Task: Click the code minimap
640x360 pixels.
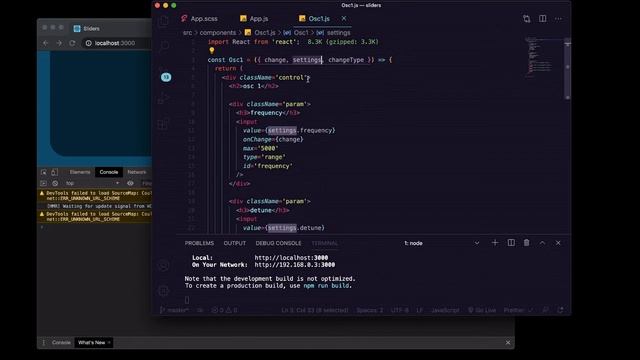Action: [x=544, y=57]
